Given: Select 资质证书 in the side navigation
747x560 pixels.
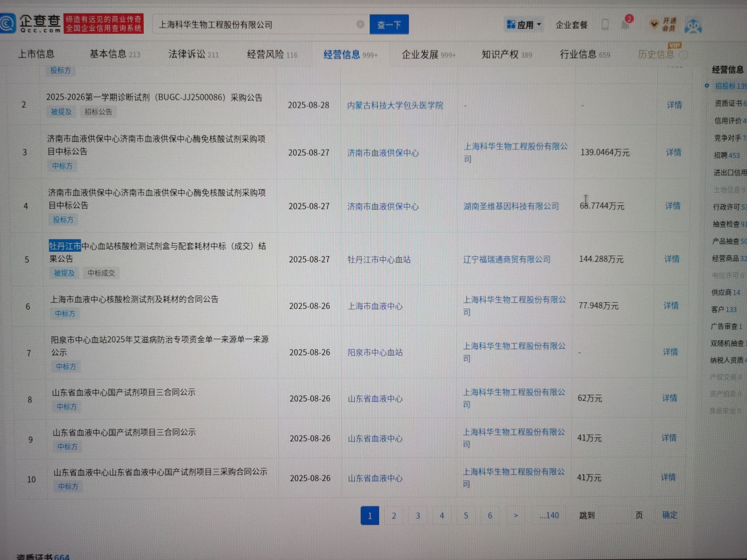Looking at the screenshot, I should [730, 104].
